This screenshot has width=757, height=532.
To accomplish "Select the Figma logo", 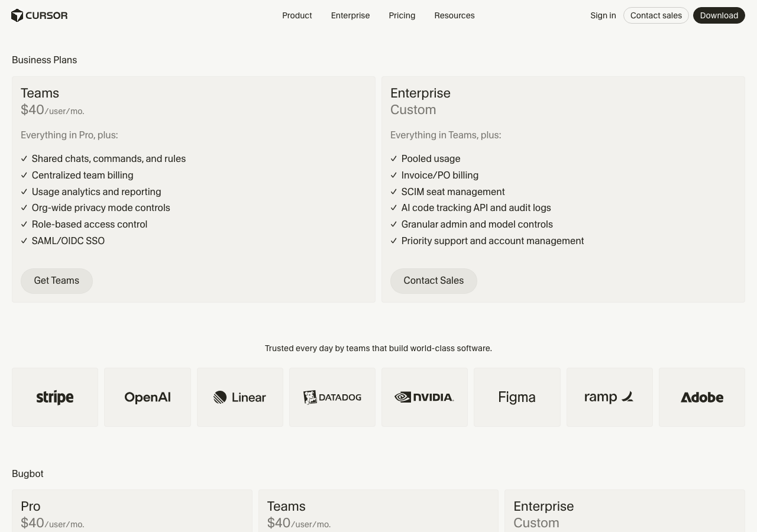I will coord(516,397).
